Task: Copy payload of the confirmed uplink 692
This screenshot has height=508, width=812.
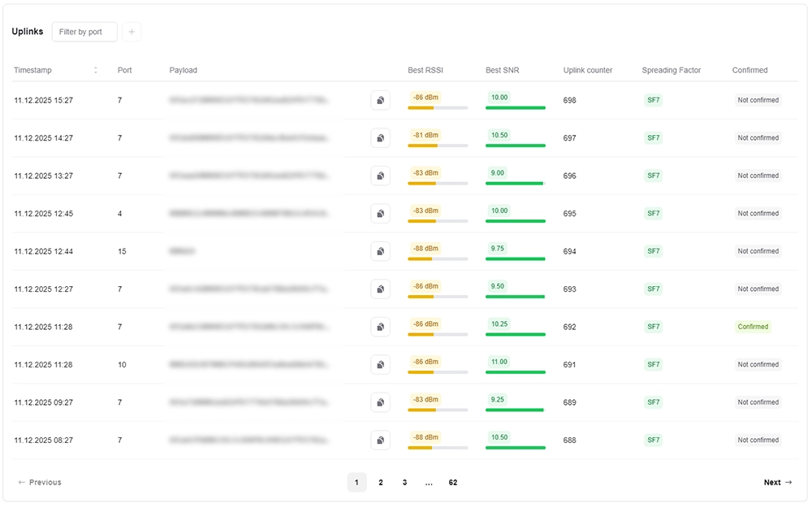Action: (380, 327)
